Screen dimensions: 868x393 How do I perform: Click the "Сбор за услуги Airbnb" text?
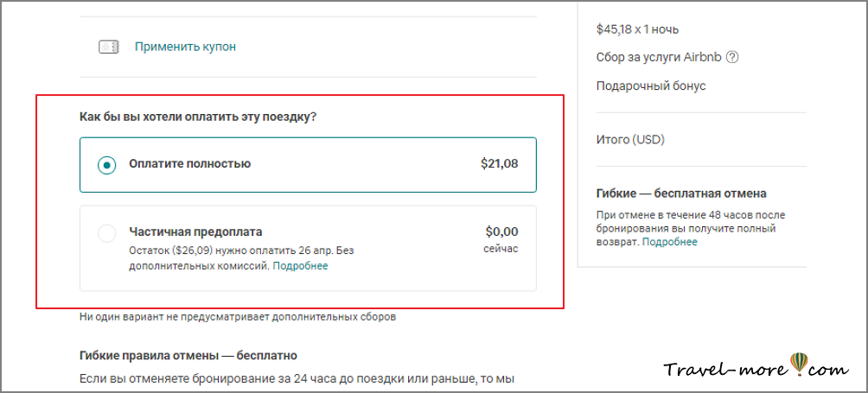click(x=658, y=58)
